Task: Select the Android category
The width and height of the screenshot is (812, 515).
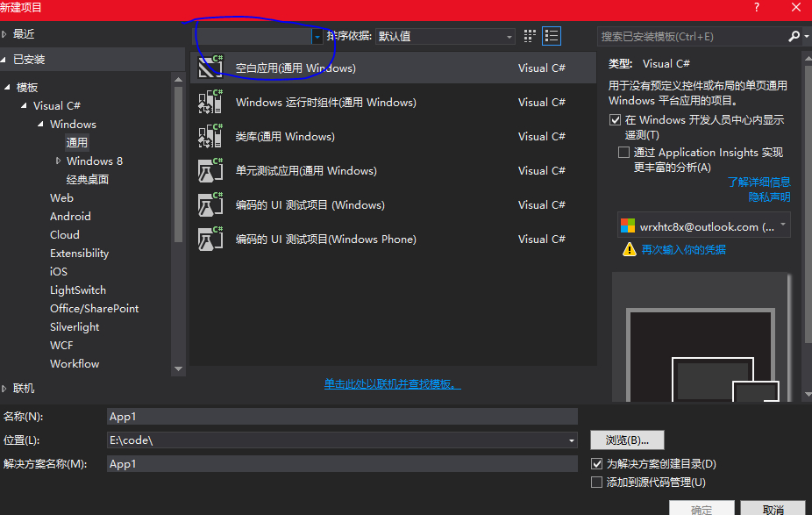Action: (70, 216)
